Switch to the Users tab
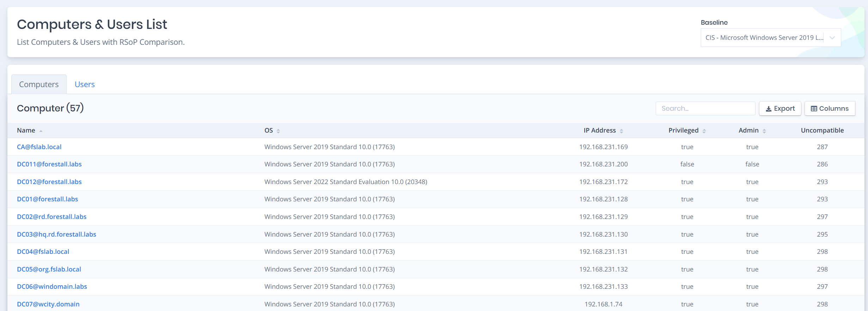868x311 pixels. coord(85,84)
